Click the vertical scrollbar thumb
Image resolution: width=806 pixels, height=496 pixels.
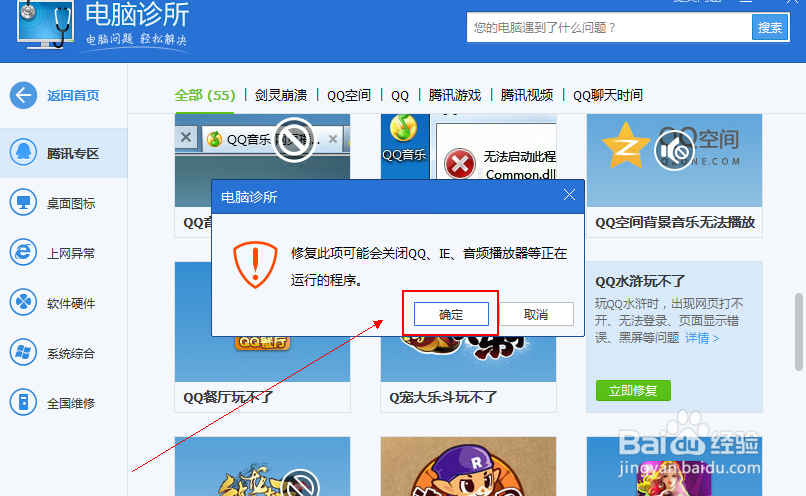798,332
